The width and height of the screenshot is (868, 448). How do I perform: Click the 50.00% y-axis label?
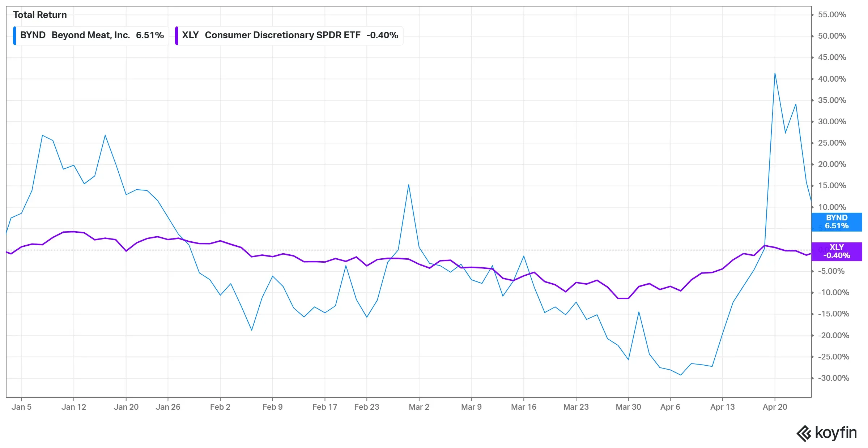pos(832,36)
